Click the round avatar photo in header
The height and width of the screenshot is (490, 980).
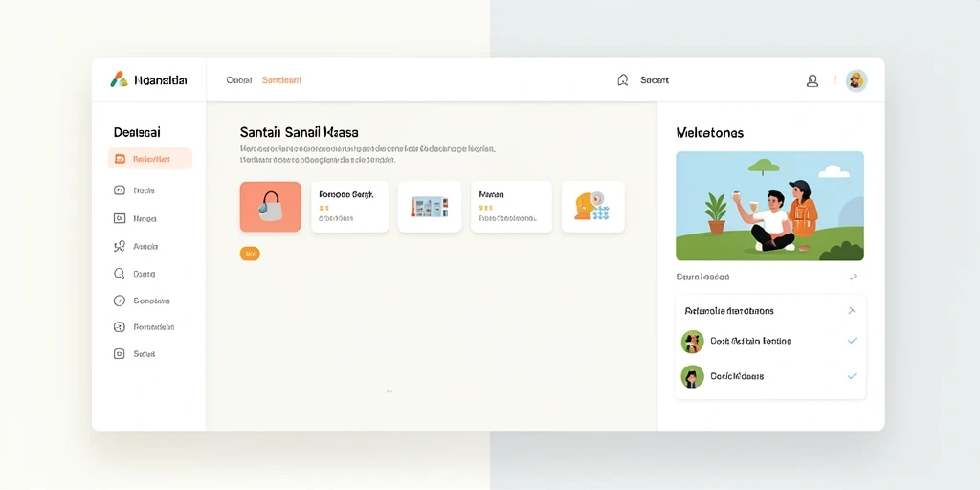coord(857,80)
